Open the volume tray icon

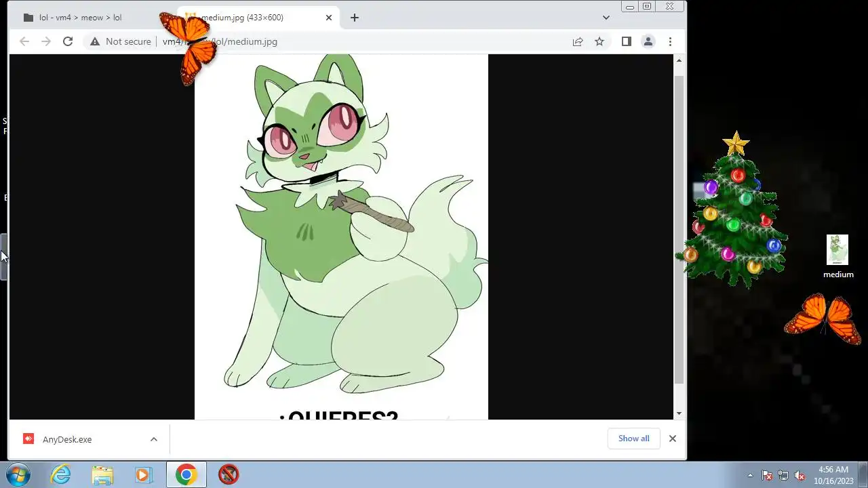pos(800,475)
